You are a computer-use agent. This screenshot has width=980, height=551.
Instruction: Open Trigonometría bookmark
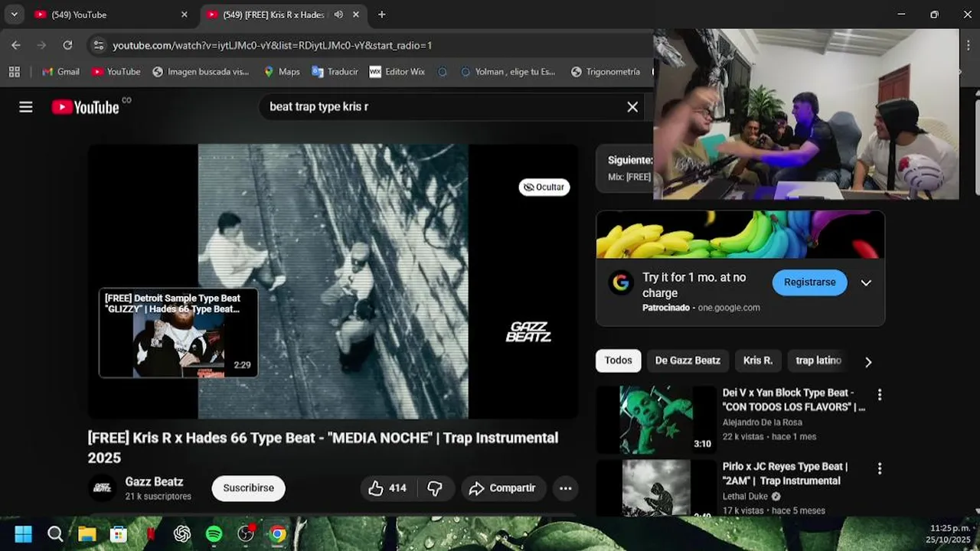coord(605,71)
